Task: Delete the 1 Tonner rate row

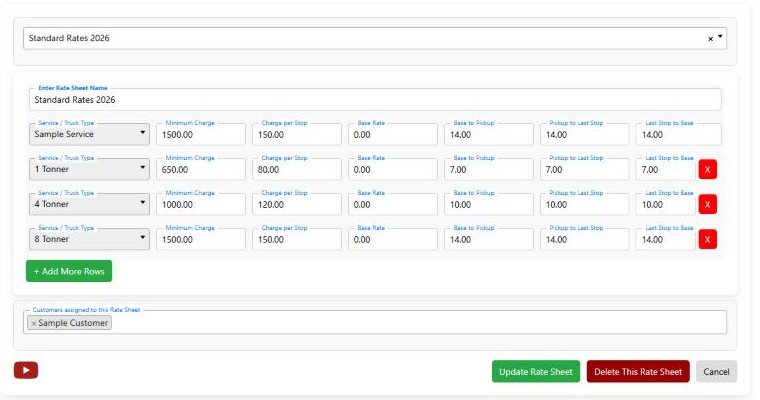Action: pyautogui.click(x=707, y=170)
